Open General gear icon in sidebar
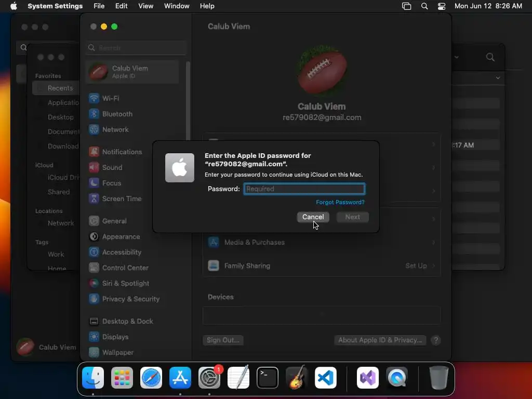 tap(94, 221)
